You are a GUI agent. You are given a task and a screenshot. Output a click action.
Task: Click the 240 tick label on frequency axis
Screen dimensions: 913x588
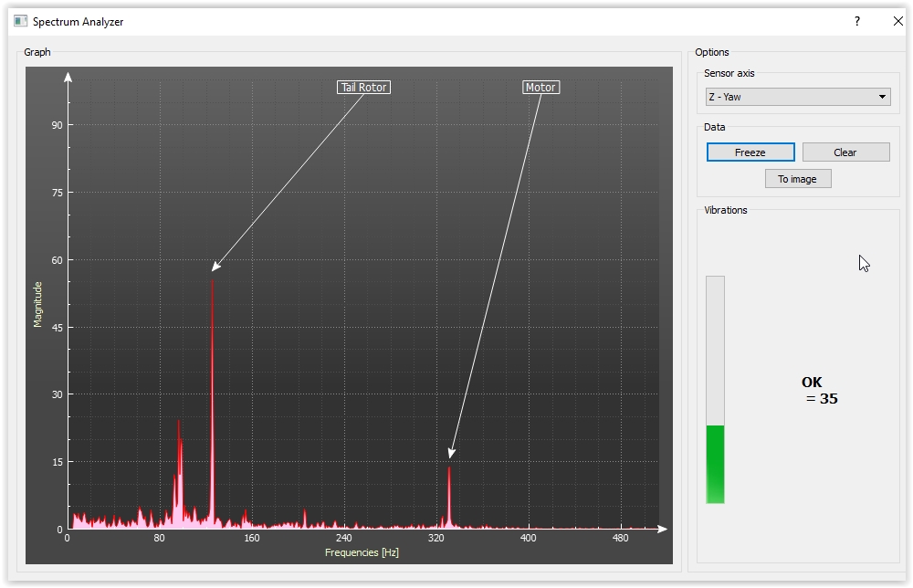click(343, 538)
